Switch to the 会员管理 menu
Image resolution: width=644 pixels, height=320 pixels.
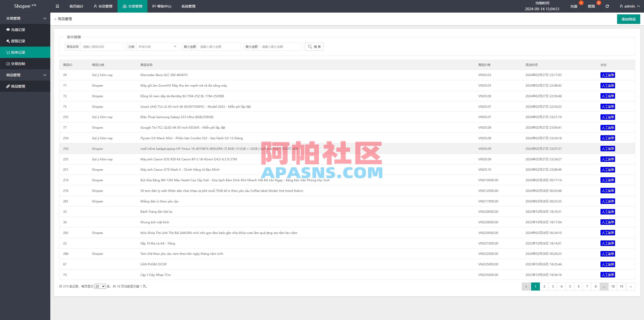coord(103,6)
